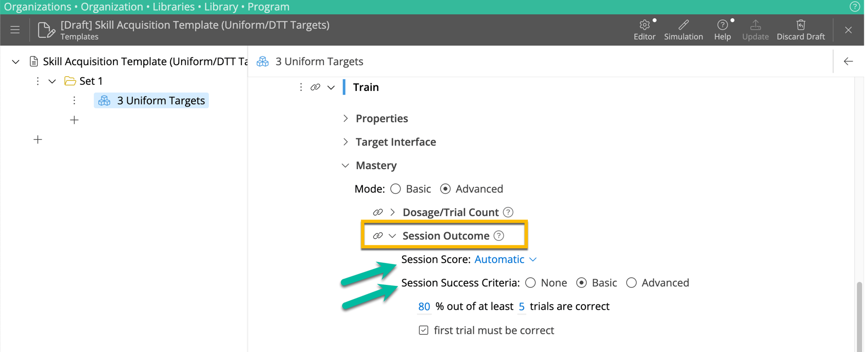Open the Organizations breadcrumb
The height and width of the screenshot is (352, 868).
tap(37, 7)
